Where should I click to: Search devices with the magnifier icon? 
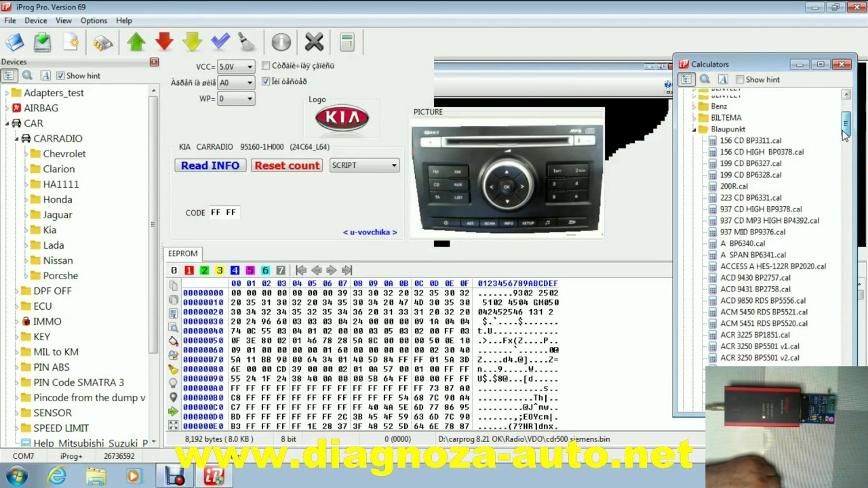[27, 76]
